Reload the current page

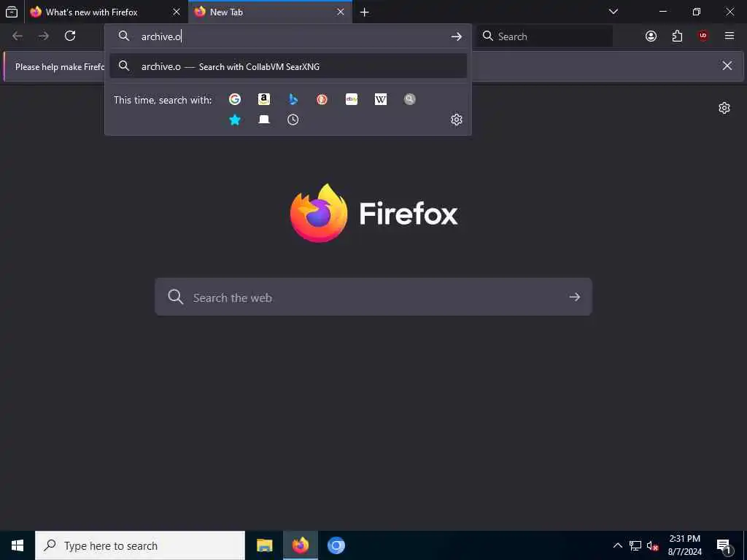(70, 36)
